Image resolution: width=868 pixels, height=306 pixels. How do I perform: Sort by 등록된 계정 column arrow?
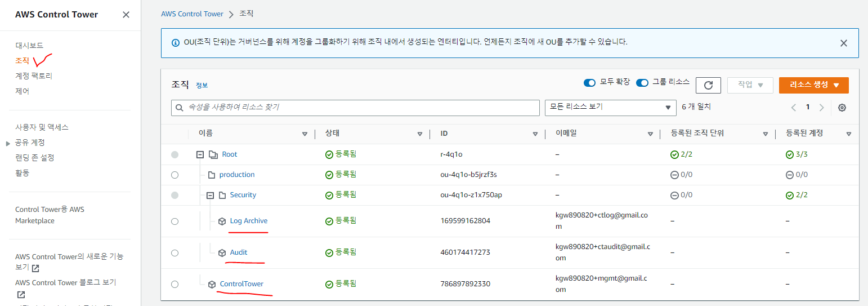click(x=848, y=134)
